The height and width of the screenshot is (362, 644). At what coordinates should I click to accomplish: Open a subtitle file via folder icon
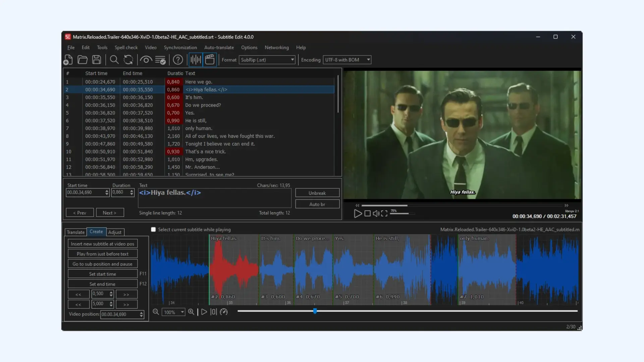(83, 60)
